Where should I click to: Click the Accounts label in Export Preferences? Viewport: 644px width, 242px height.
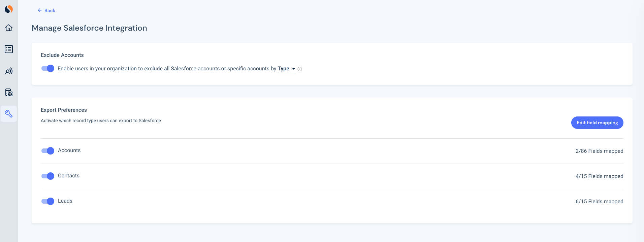(69, 150)
